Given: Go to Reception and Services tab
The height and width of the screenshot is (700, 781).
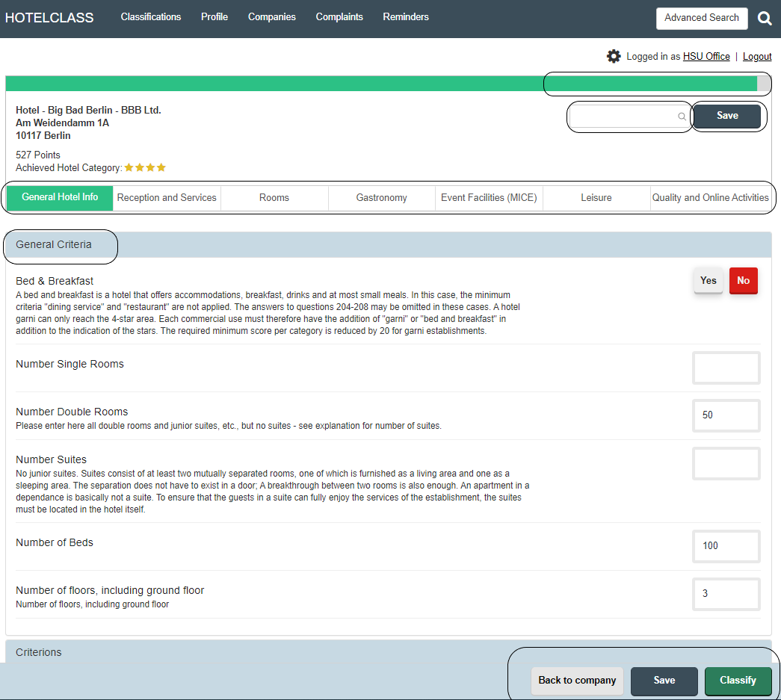Looking at the screenshot, I should coord(167,198).
